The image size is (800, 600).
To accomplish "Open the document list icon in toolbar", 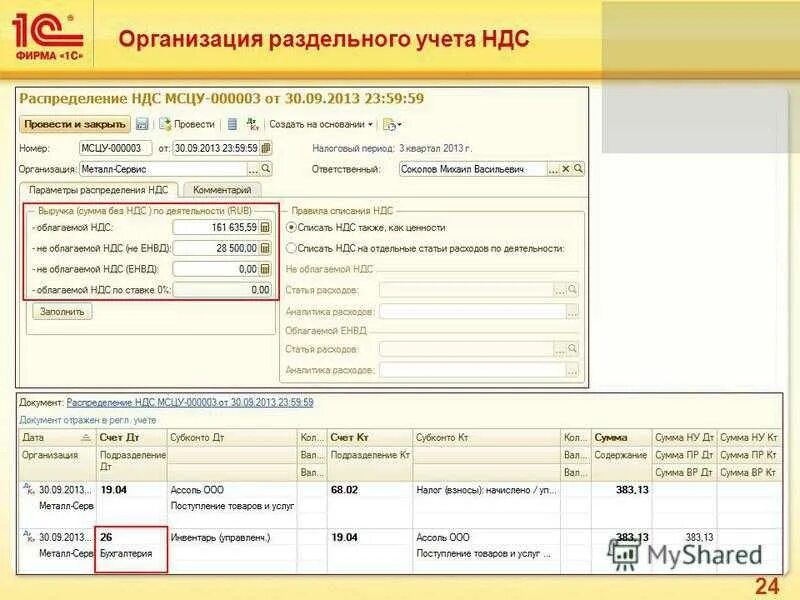I will [232, 124].
